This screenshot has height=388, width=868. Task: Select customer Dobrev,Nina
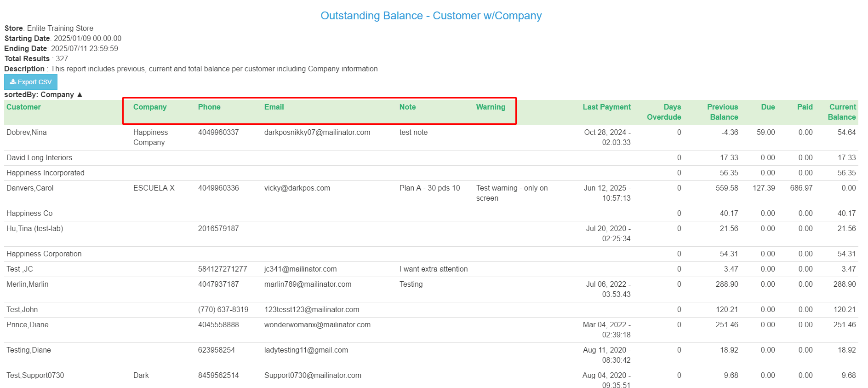pos(27,132)
